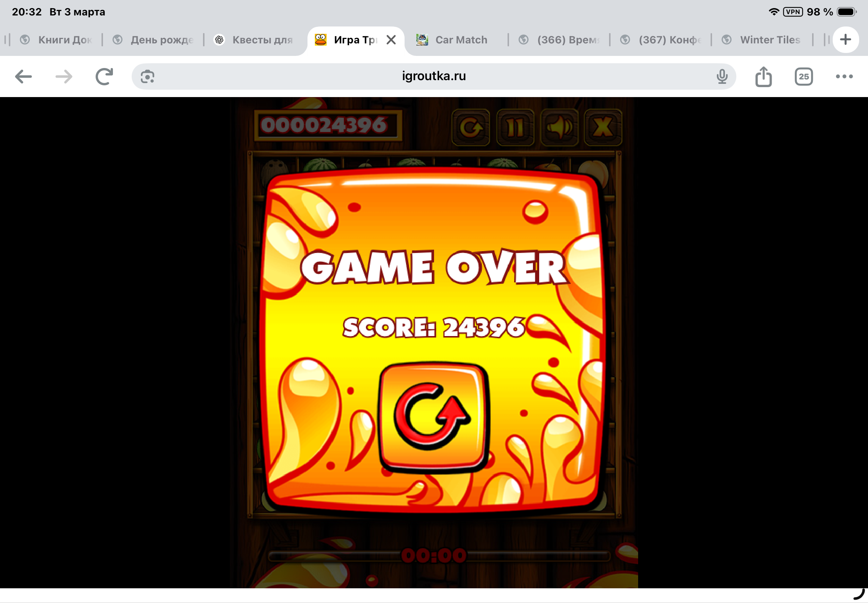Add a new tab with plus
The image size is (868, 603).
point(845,40)
